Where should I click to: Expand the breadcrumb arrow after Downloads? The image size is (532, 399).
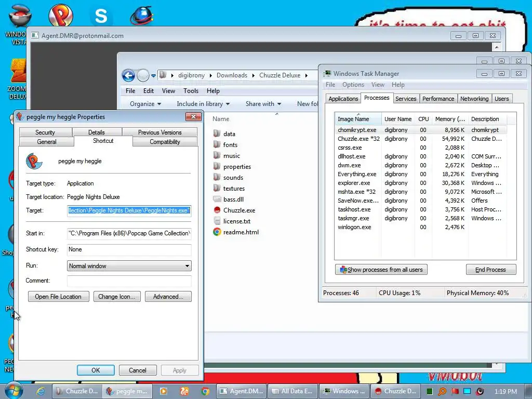tap(253, 75)
